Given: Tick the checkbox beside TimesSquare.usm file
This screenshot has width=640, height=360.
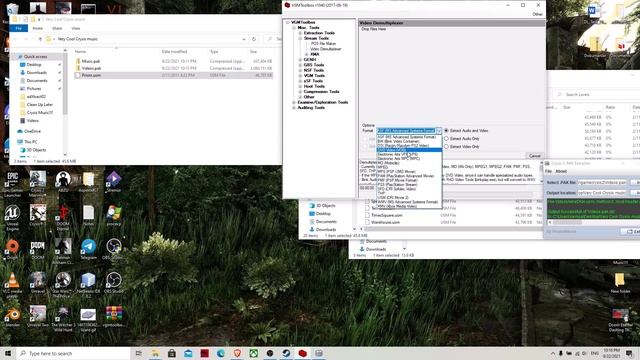Looking at the screenshot, I should pyautogui.click(x=367, y=215).
